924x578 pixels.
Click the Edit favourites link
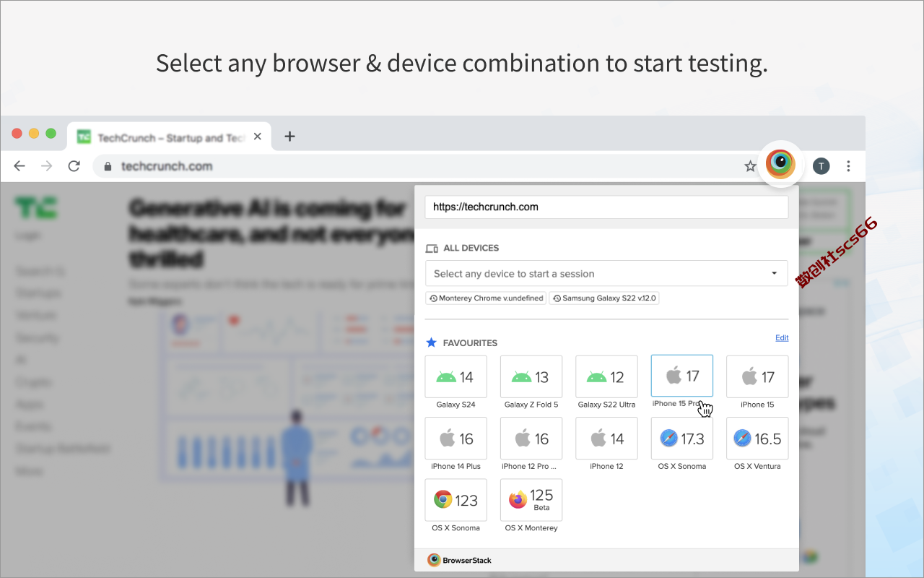[782, 337]
